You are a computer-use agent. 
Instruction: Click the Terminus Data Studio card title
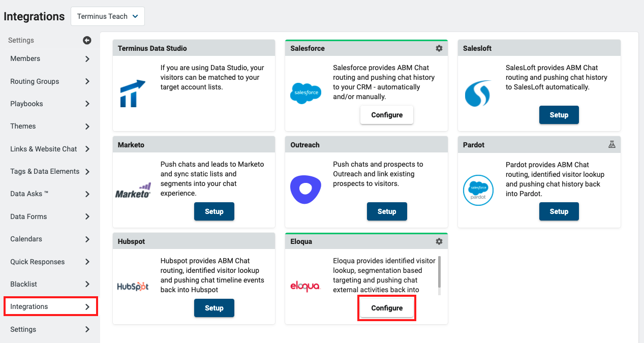(x=152, y=48)
